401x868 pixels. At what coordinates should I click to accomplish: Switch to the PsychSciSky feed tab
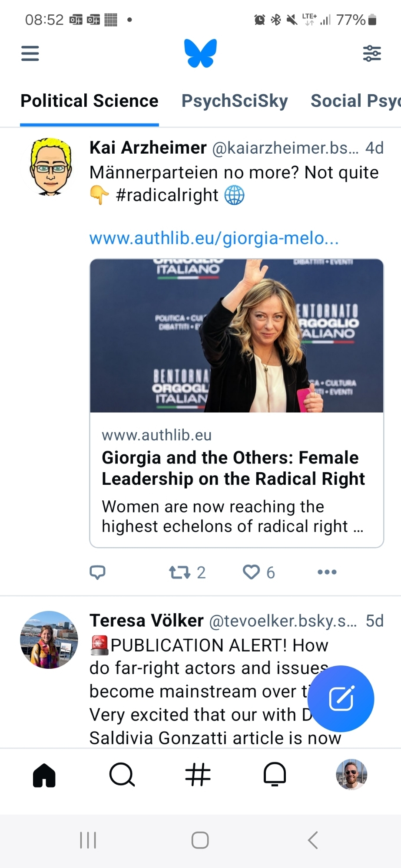point(235,101)
